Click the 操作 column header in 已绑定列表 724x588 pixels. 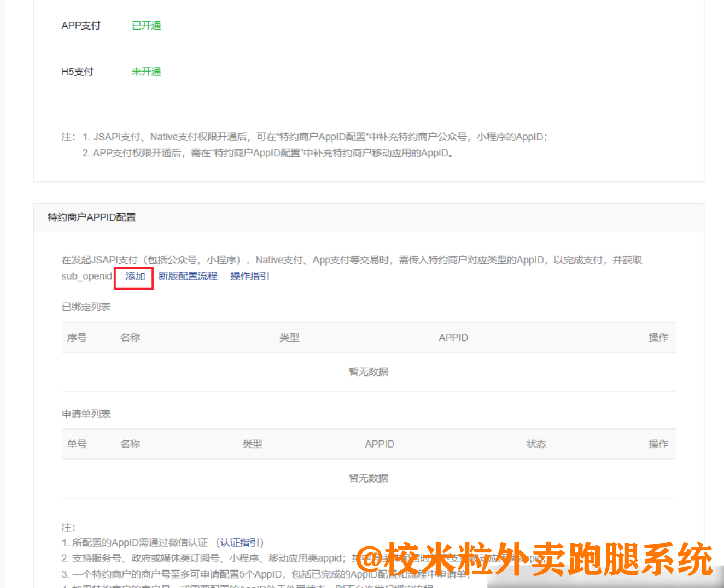658,337
